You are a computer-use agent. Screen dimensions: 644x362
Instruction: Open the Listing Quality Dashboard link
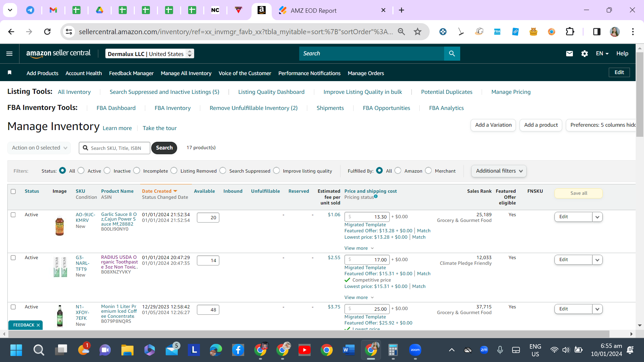271,92
